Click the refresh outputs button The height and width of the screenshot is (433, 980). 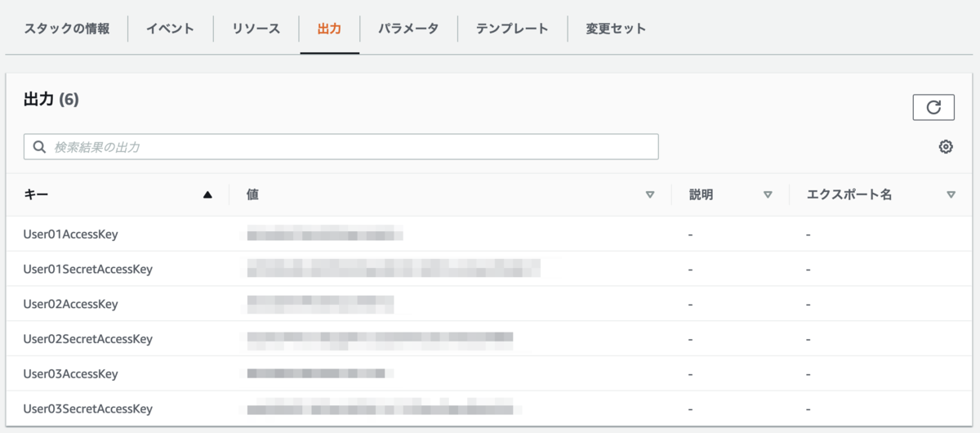click(933, 107)
